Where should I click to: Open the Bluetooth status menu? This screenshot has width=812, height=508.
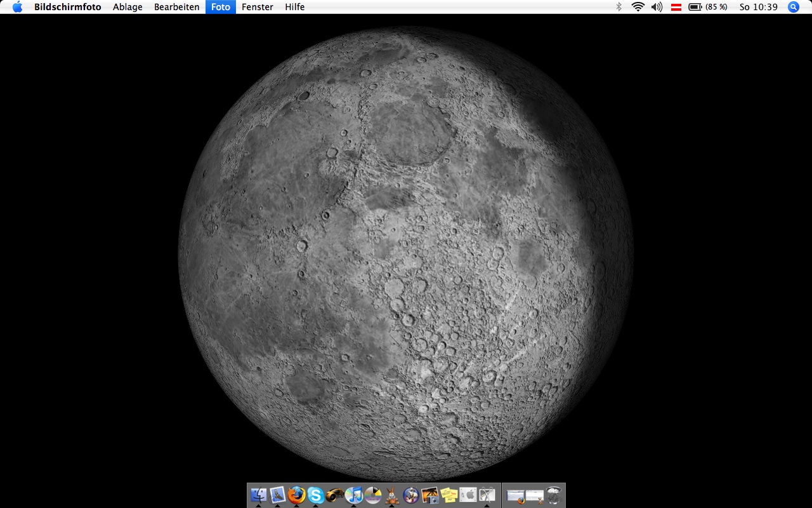tap(619, 7)
